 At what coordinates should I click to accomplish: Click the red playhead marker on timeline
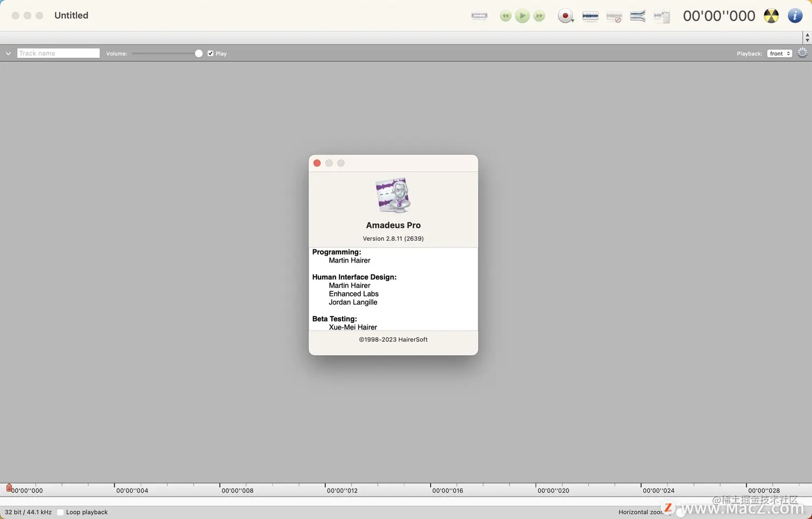[x=9, y=487]
